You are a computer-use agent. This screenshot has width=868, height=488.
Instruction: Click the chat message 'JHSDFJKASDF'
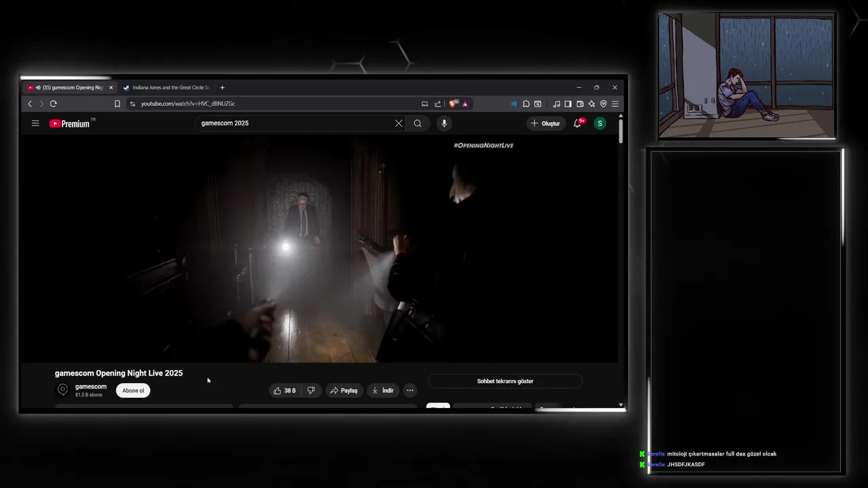(686, 465)
